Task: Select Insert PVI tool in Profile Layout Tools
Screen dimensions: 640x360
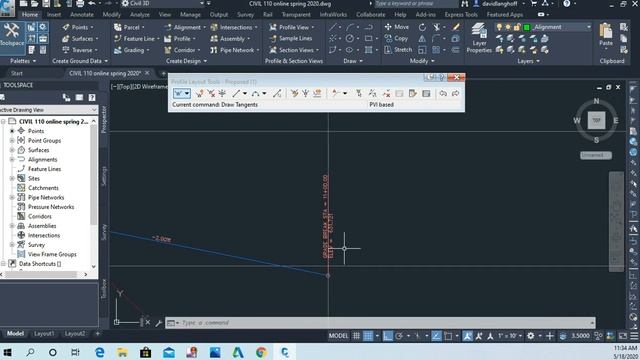Action: click(200, 93)
